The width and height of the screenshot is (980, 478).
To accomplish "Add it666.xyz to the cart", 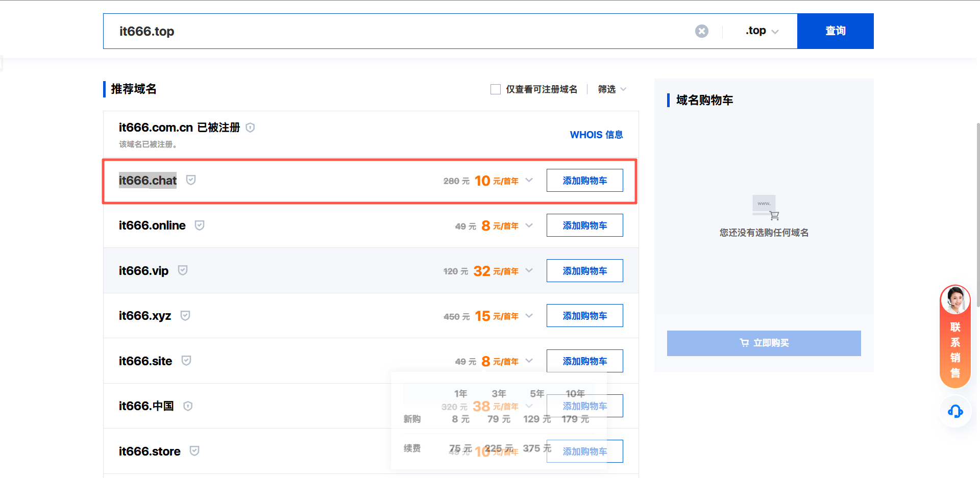I will (585, 316).
